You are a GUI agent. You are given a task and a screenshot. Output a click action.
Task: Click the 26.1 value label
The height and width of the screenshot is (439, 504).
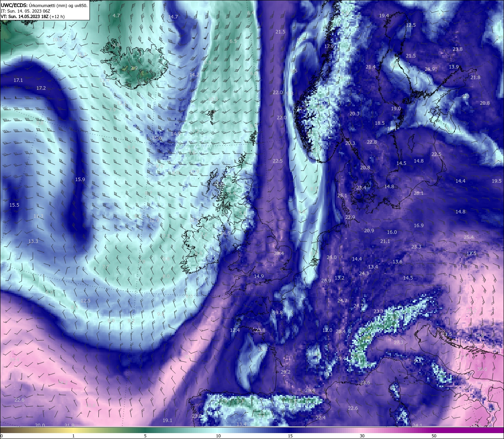coord(419,193)
